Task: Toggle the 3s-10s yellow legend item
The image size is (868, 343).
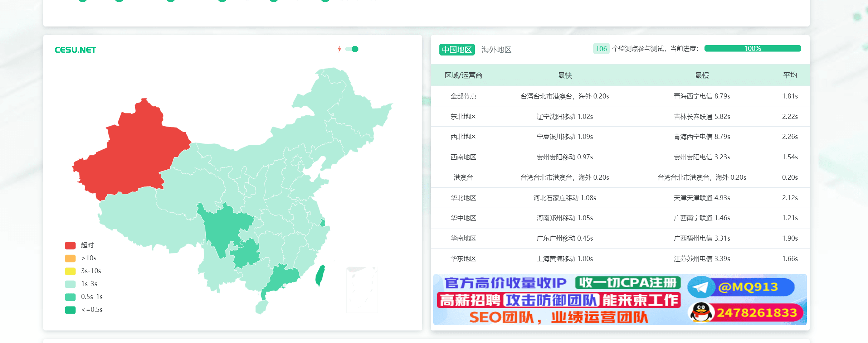Action: [83, 271]
